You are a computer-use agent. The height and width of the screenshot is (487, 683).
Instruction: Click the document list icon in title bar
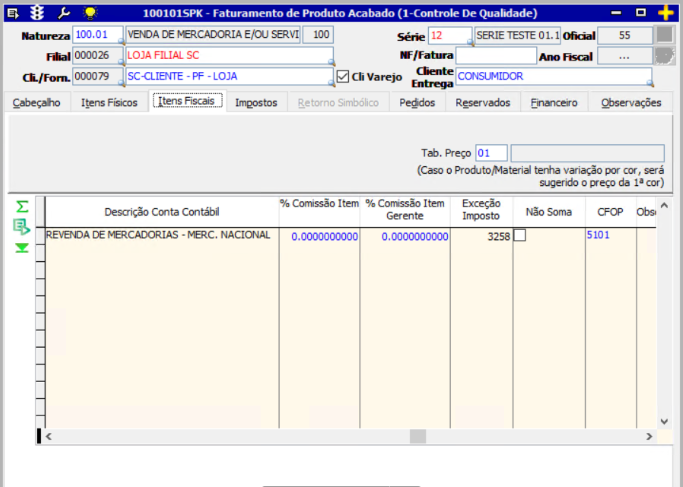pos(13,13)
